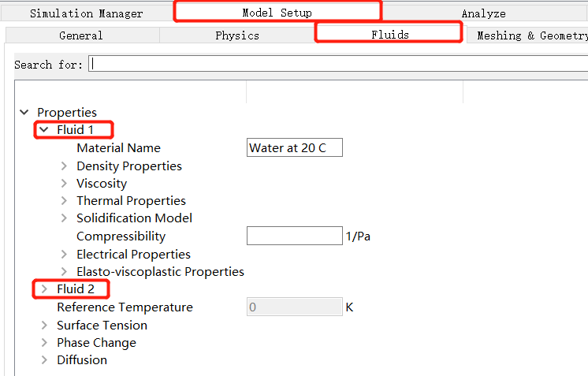Open the Simulation Manager tab
588x376 pixels.
87,13
